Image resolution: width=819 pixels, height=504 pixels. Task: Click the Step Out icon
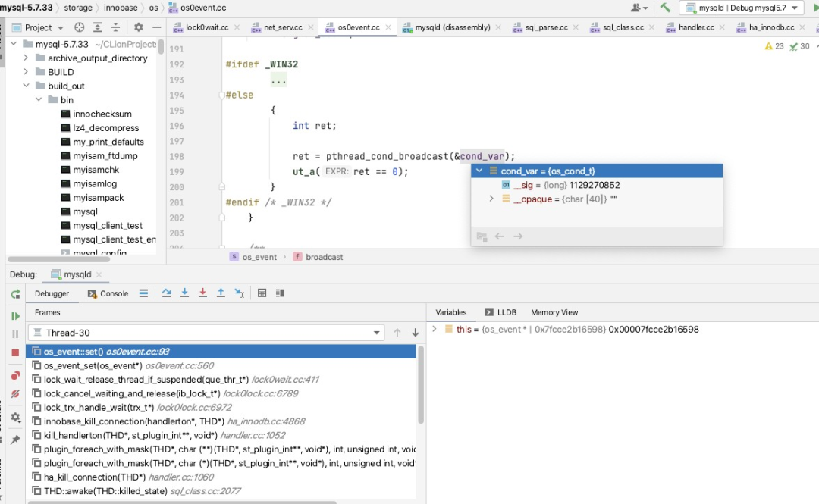point(221,293)
